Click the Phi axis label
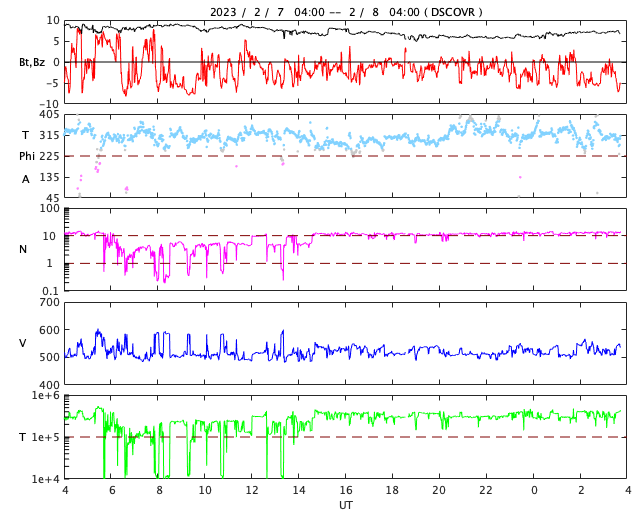Viewport: 640px width, 512px height. point(27,156)
